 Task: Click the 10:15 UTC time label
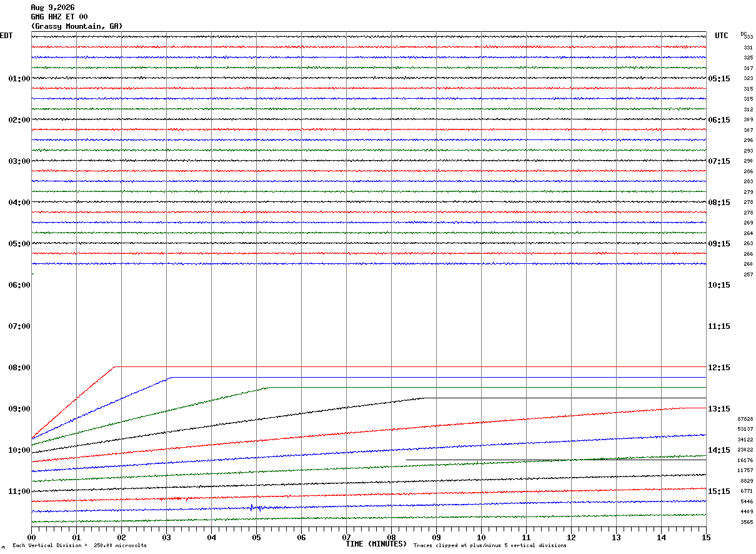(x=719, y=285)
